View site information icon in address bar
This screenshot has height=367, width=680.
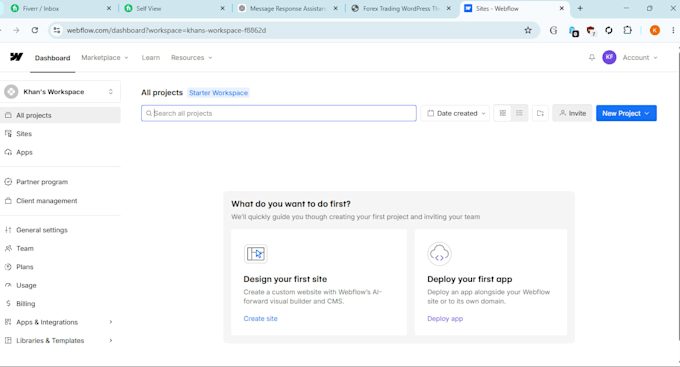pyautogui.click(x=57, y=30)
